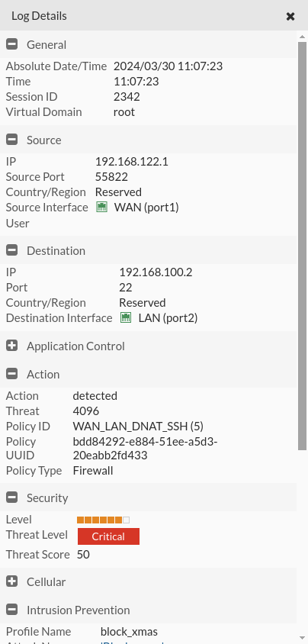The image size is (308, 644).
Task: Collapse the Action section
Action: coord(12,374)
